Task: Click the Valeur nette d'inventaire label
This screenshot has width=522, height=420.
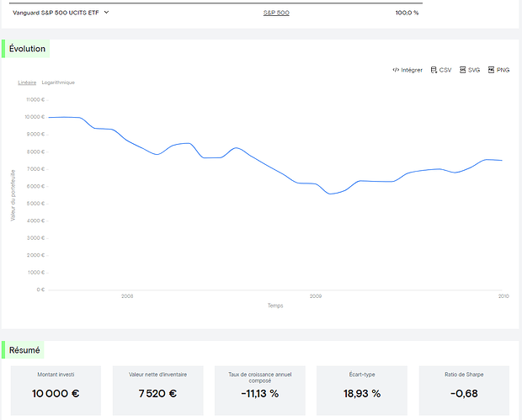Action: pos(157,375)
